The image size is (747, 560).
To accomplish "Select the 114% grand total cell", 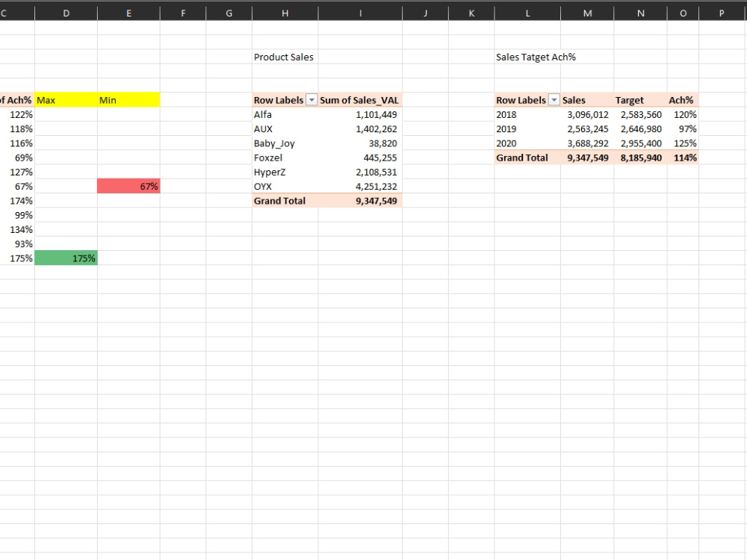I will click(685, 158).
